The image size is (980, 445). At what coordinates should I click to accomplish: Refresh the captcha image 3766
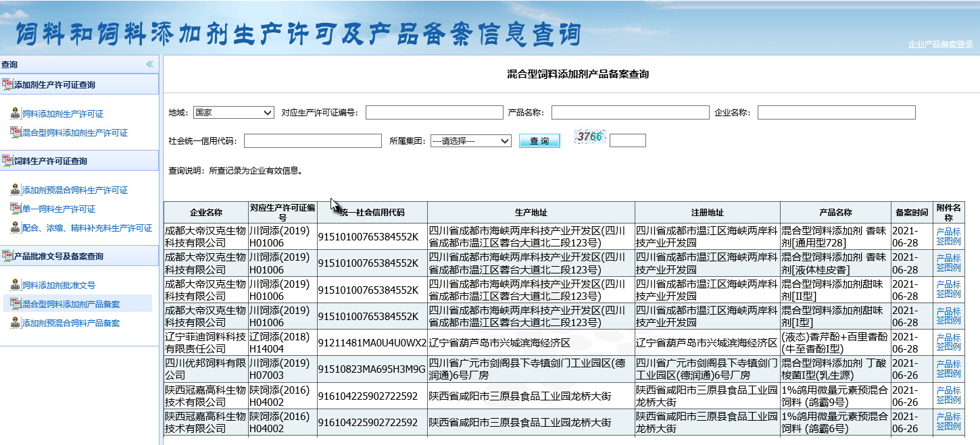point(589,137)
